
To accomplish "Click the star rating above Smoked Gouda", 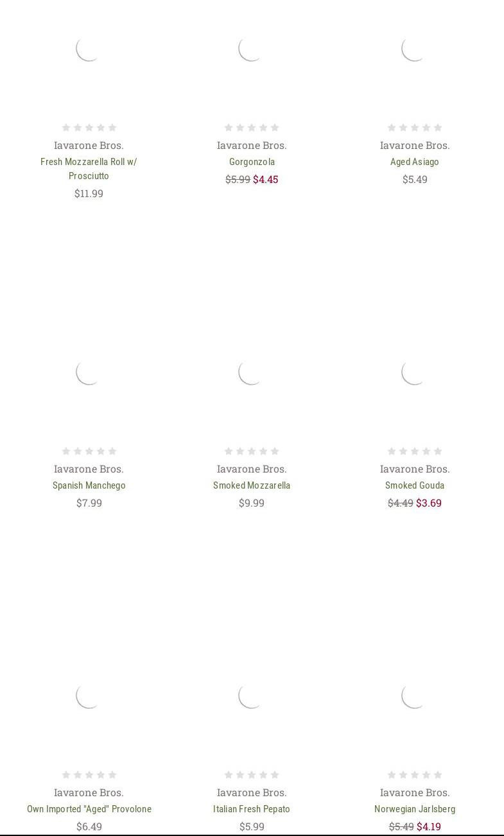I will coord(414,451).
